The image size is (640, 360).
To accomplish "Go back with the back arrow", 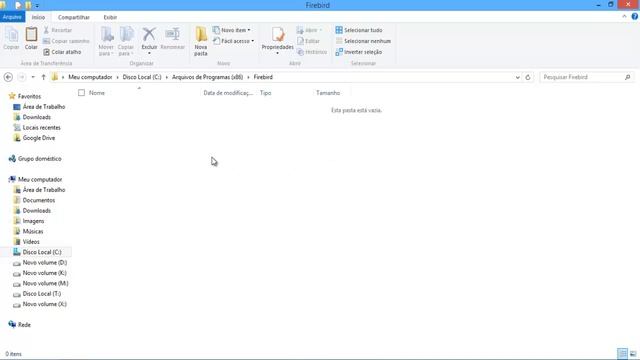I will click(8, 77).
